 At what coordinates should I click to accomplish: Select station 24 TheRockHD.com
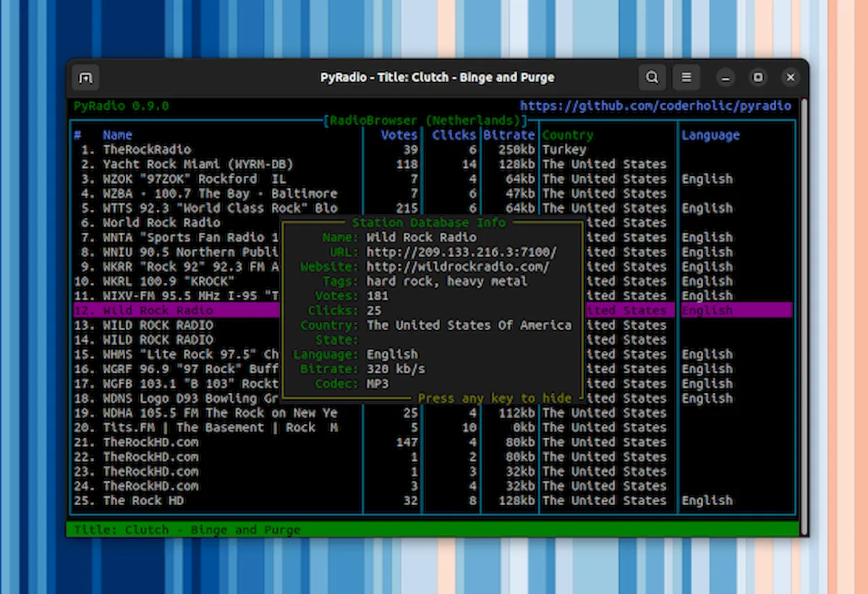(x=433, y=486)
